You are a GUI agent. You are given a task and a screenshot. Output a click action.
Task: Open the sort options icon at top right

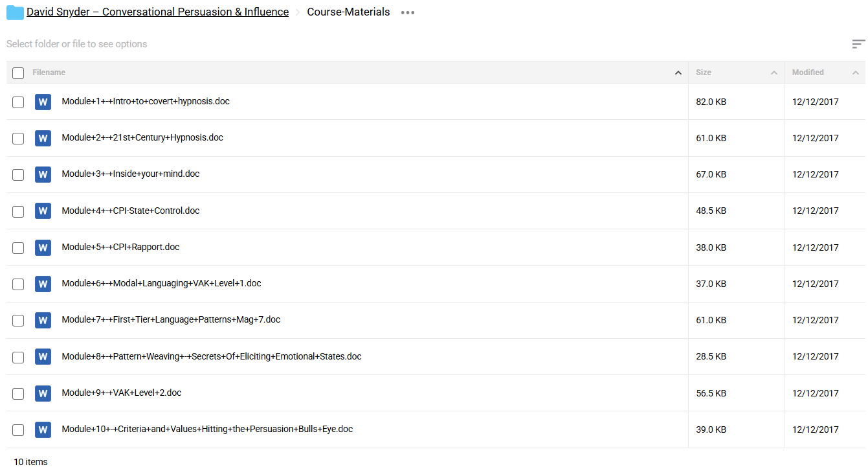click(x=858, y=44)
